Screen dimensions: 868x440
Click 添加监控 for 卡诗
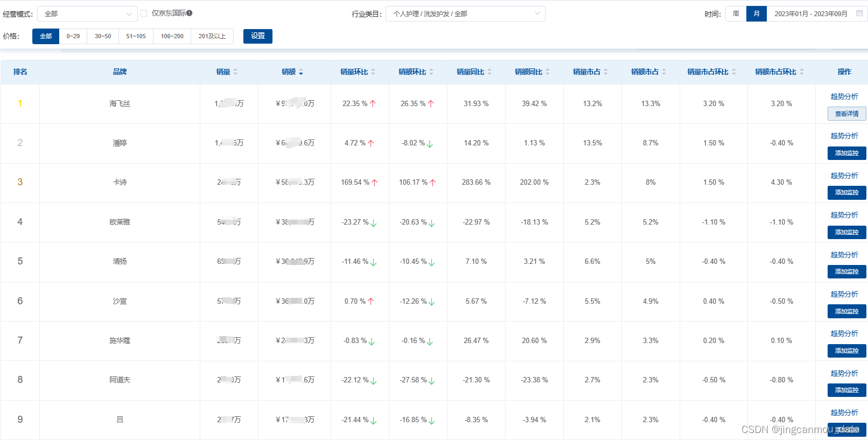(847, 192)
